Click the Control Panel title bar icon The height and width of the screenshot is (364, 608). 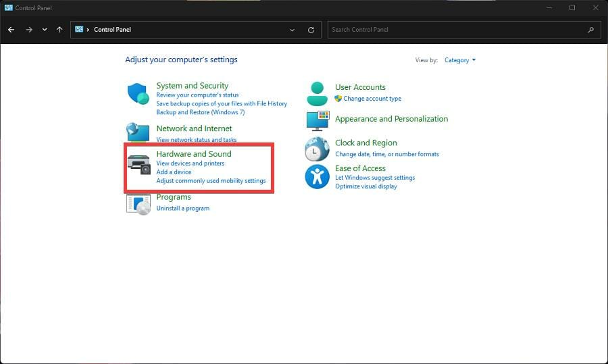point(9,7)
